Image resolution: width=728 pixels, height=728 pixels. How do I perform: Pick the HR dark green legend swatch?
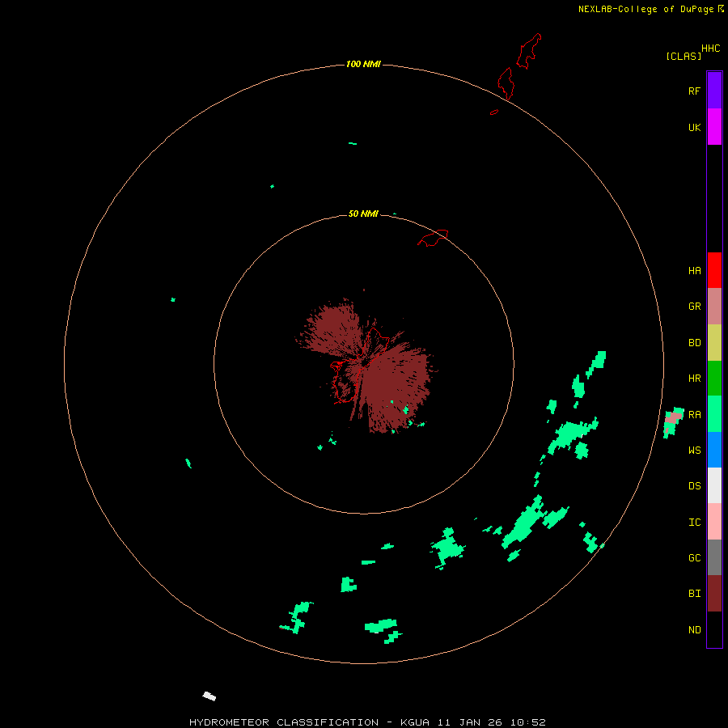(714, 378)
